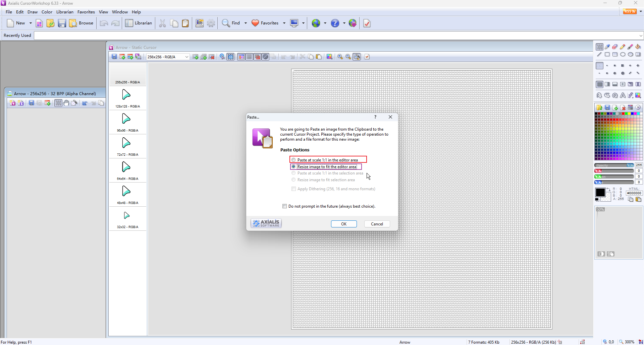Viewport: 644px width, 345px height.
Task: Expand the Find button dropdown arrow
Action: tap(246, 23)
